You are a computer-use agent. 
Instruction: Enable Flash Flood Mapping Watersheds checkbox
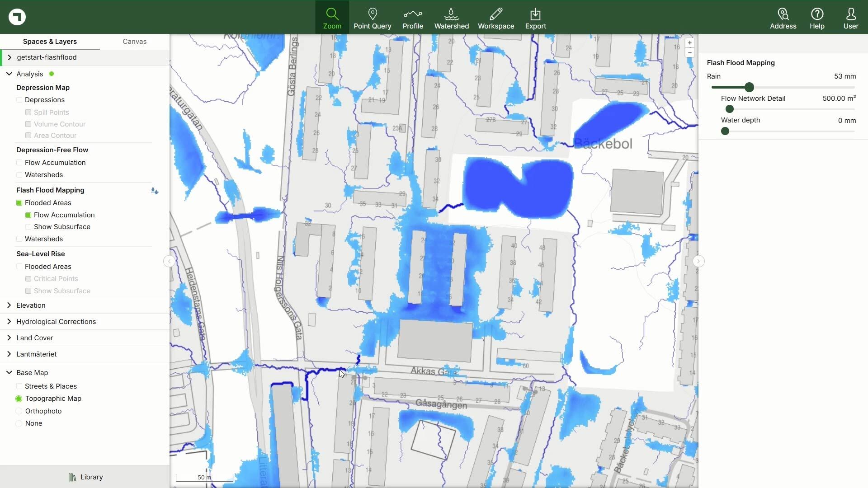click(19, 239)
